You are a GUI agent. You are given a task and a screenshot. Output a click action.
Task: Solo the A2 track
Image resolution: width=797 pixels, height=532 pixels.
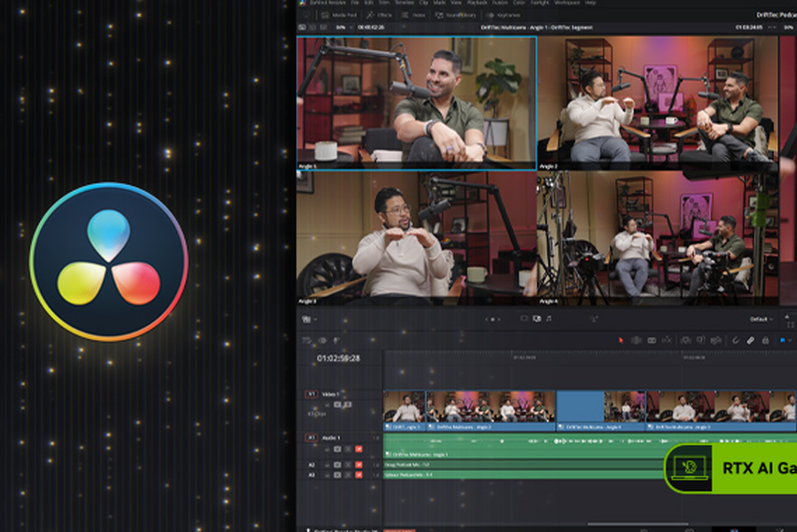click(x=348, y=465)
